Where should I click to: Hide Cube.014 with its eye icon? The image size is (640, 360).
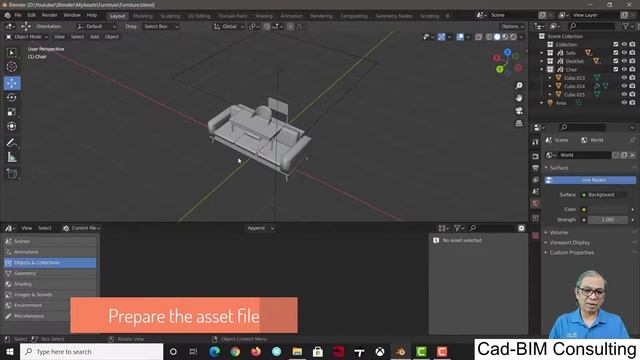(624, 86)
